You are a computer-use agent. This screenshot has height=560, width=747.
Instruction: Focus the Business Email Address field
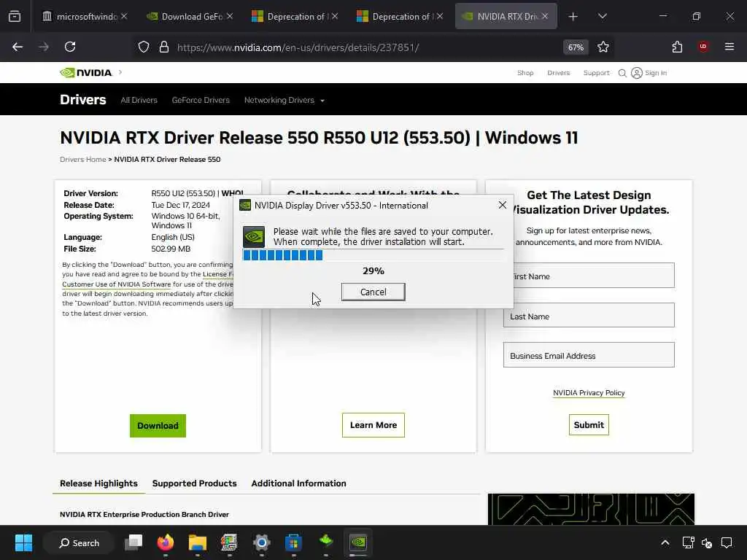coord(589,355)
